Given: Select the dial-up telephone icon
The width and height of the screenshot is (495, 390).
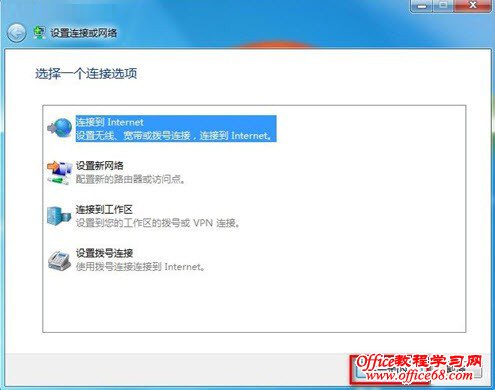Looking at the screenshot, I should 59,260.
